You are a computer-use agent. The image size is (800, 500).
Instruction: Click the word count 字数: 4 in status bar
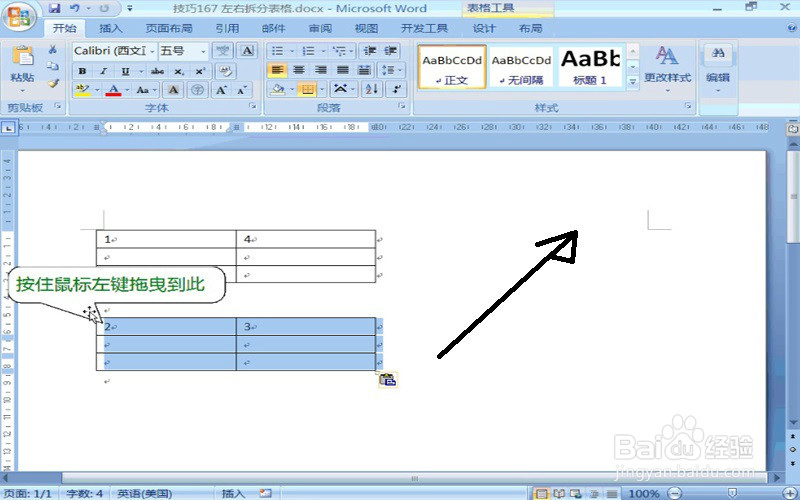[x=84, y=493]
